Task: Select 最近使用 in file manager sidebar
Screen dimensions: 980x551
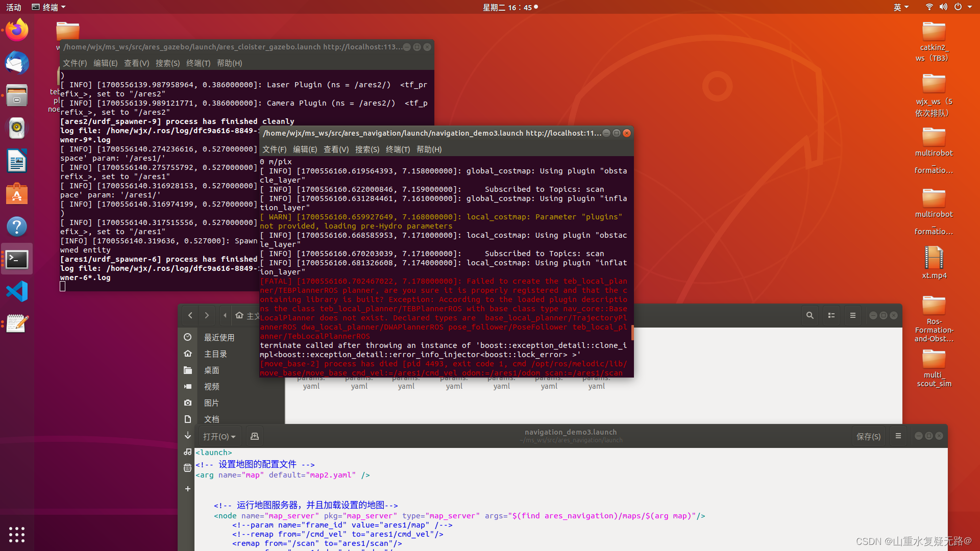Action: click(x=219, y=337)
